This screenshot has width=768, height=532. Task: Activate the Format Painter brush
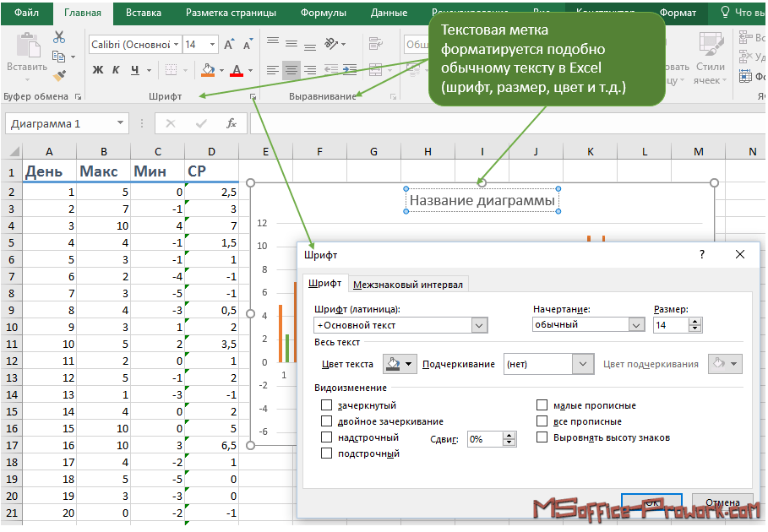pos(59,75)
